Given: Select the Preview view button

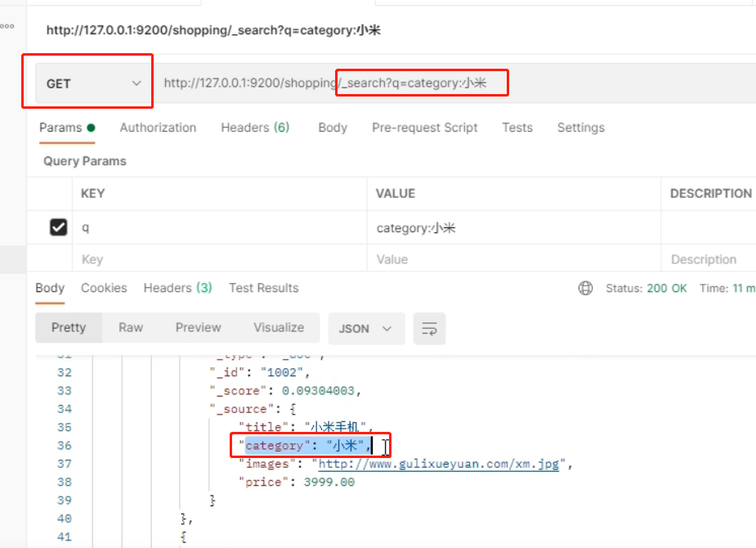Looking at the screenshot, I should pyautogui.click(x=198, y=327).
